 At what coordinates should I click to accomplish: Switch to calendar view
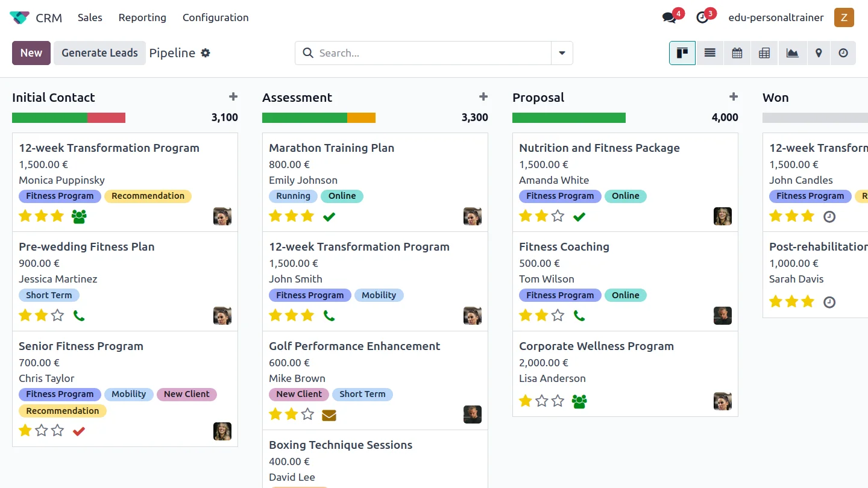pos(737,53)
